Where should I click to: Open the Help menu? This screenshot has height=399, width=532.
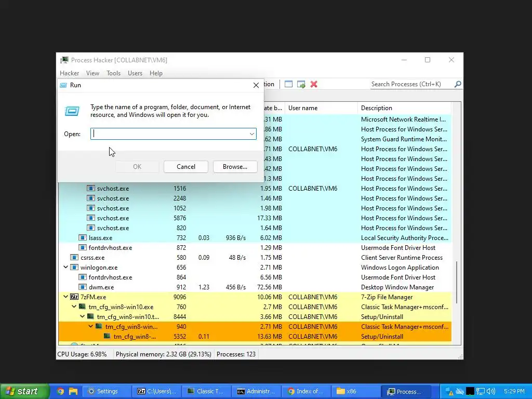tap(156, 73)
